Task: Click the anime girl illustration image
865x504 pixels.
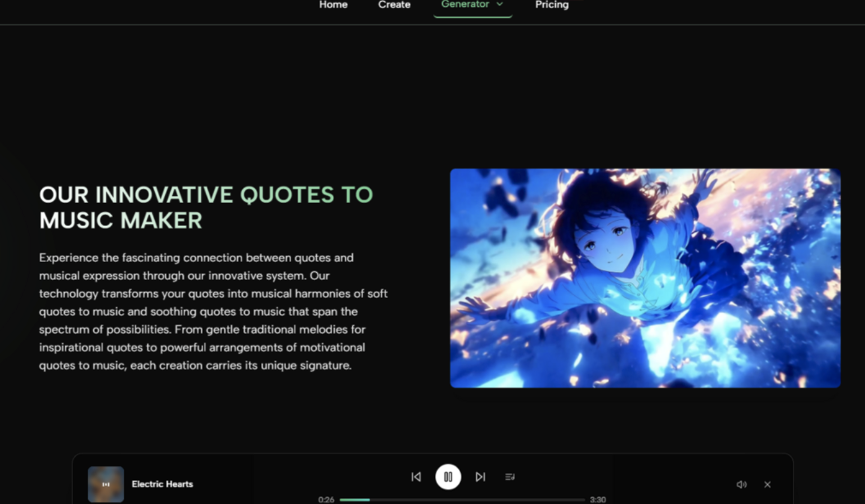Action: click(646, 278)
